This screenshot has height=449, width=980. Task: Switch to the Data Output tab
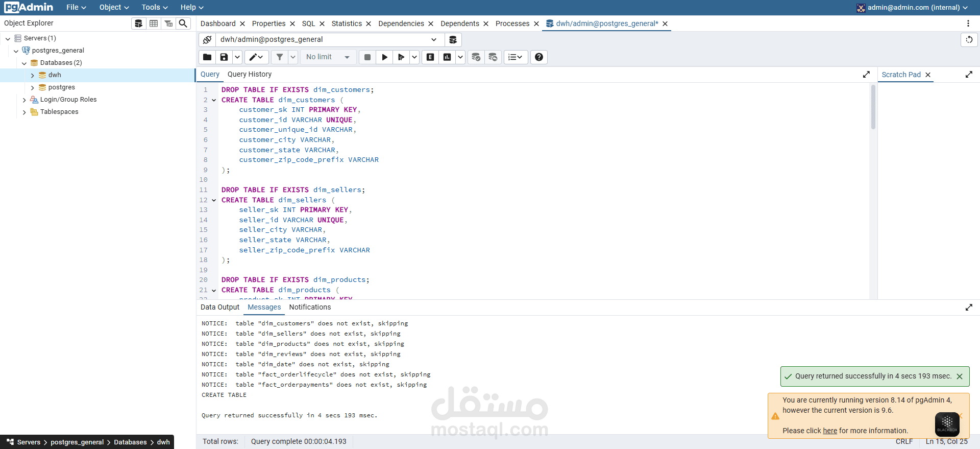pos(219,307)
